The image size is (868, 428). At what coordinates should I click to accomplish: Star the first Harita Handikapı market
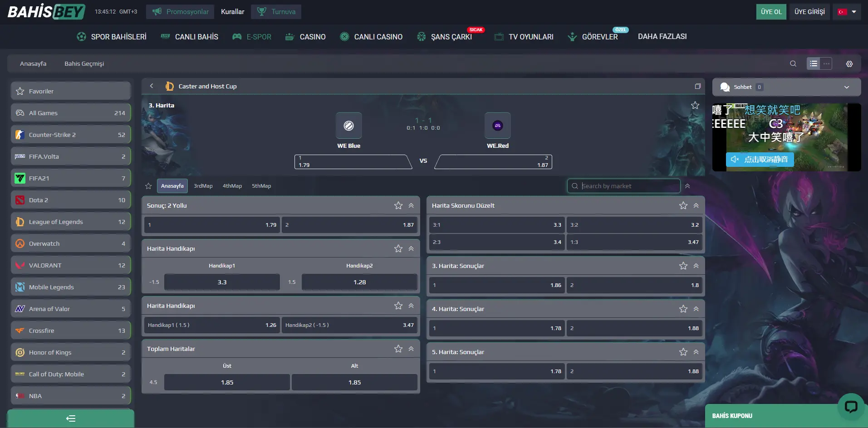click(x=398, y=248)
